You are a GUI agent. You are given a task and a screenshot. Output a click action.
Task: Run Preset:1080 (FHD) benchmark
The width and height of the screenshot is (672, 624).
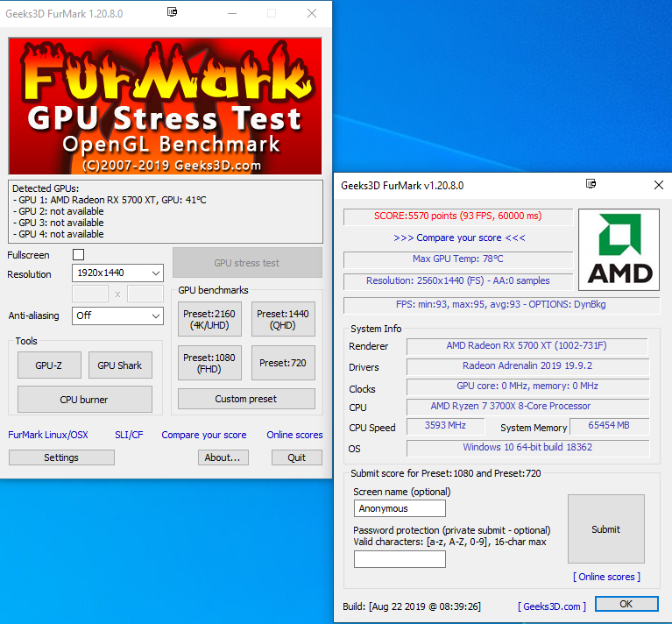click(209, 363)
